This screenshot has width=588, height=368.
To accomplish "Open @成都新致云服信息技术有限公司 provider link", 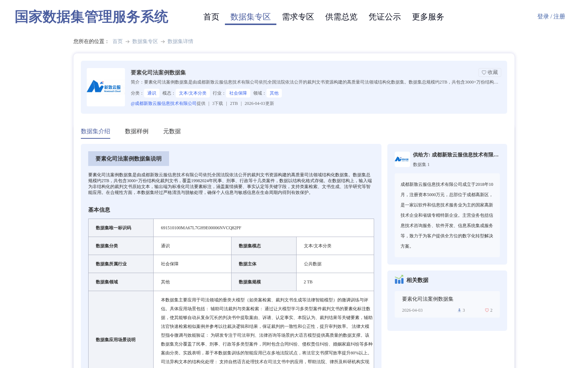I will [164, 103].
